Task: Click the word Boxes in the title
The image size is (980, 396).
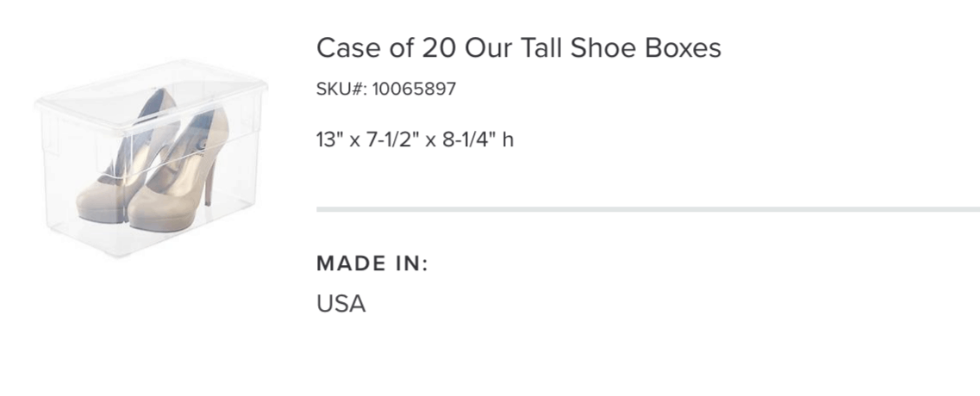Action: pyautogui.click(x=684, y=48)
